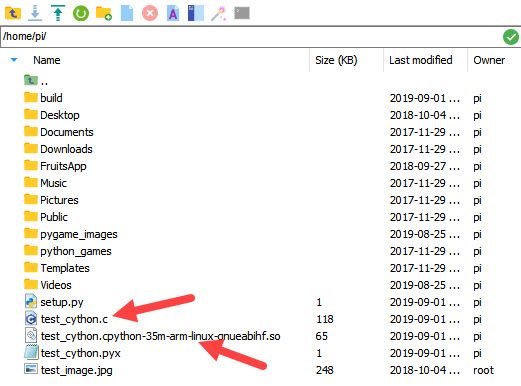Edit the /home/pi/ path field
The image size is (521, 386).
click(250, 36)
